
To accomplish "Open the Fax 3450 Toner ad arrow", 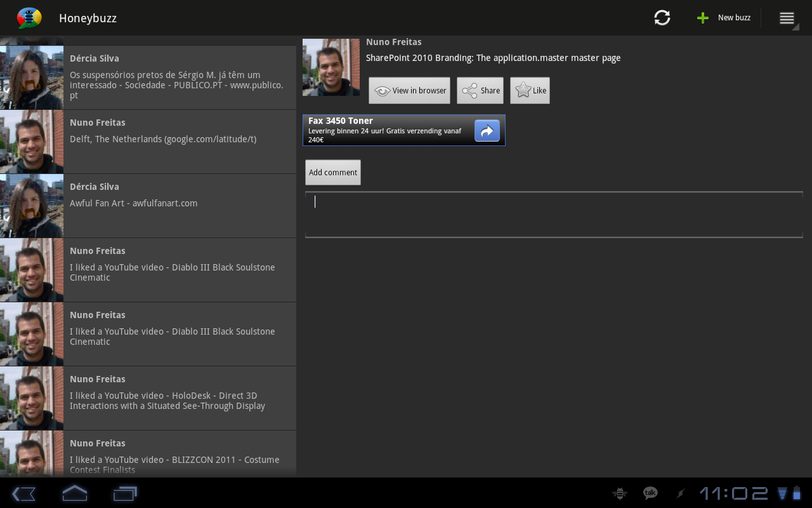I will pos(487,131).
